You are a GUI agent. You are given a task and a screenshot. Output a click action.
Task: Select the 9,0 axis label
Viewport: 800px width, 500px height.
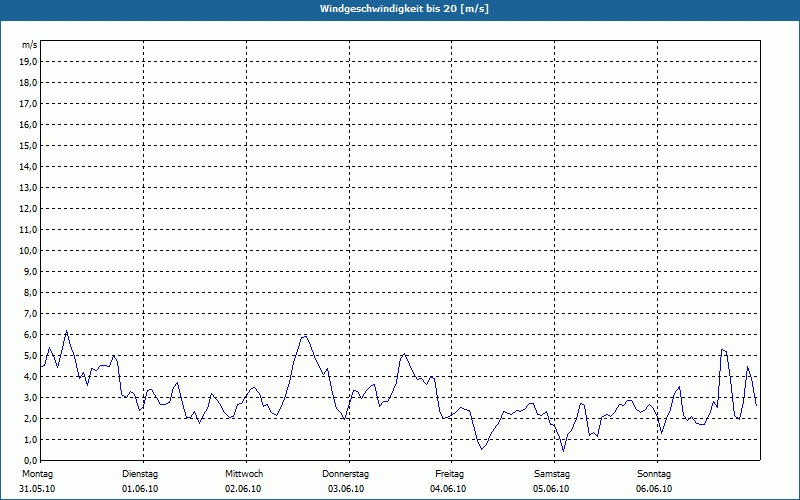pyautogui.click(x=31, y=271)
